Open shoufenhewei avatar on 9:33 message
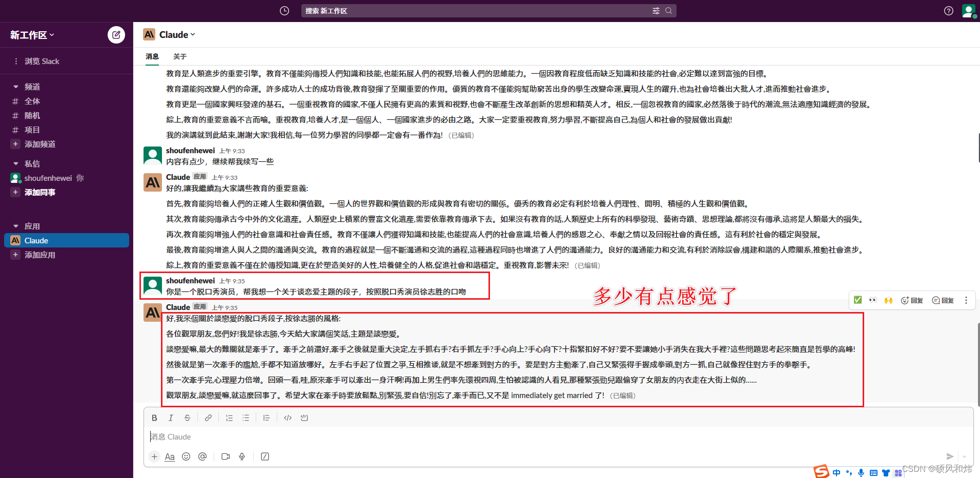 pyautogui.click(x=153, y=156)
